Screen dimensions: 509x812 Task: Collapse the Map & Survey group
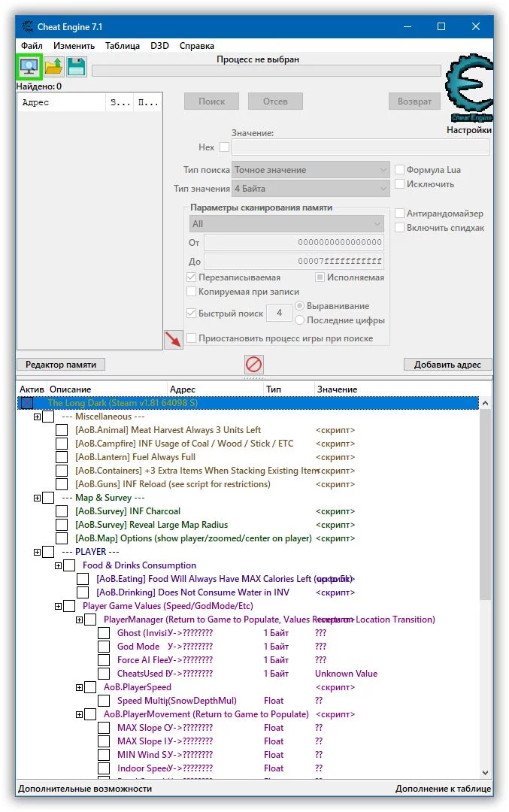tap(37, 498)
